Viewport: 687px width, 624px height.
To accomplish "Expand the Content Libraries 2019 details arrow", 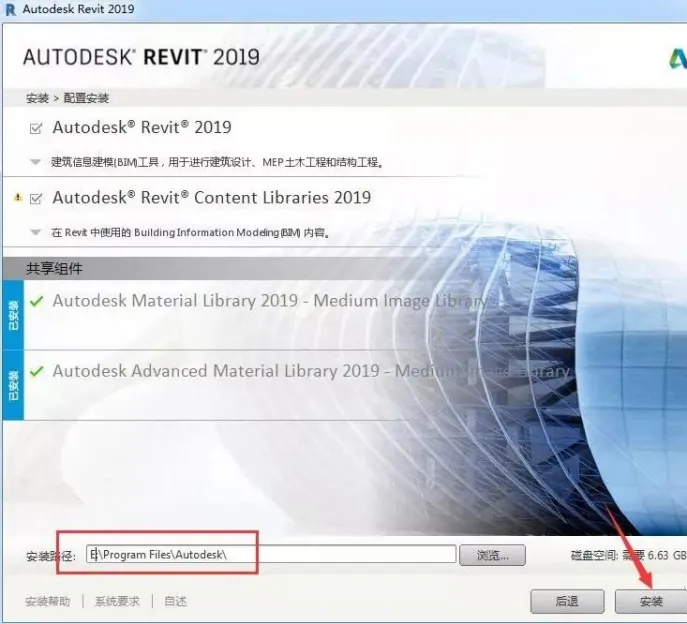I will 35,232.
